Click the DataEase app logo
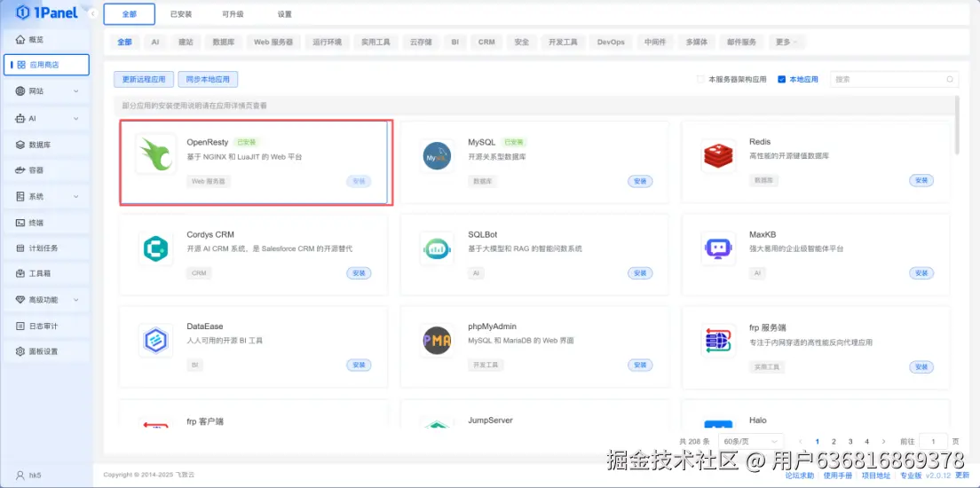The image size is (980, 488). (155, 341)
